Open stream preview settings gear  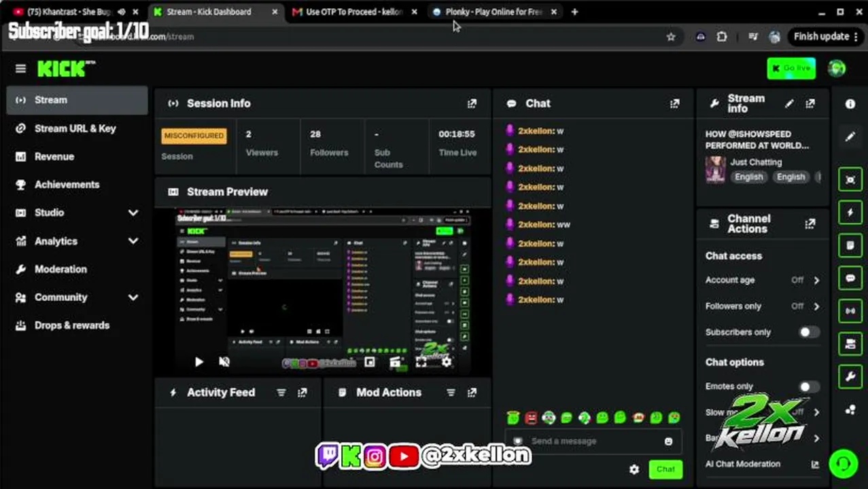447,362
